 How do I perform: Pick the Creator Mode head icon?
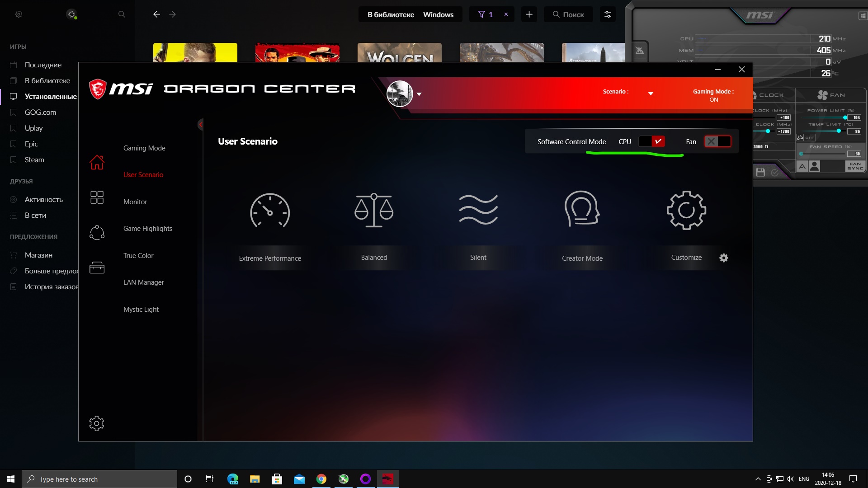[x=582, y=209]
